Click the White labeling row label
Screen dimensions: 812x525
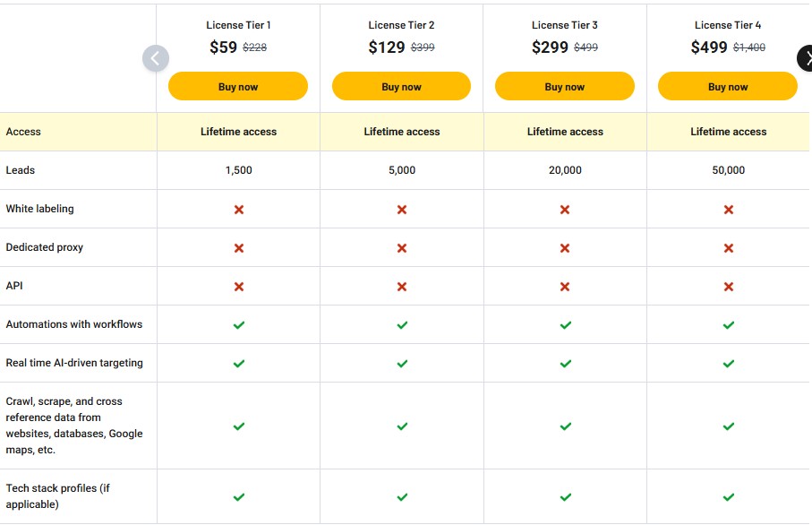(x=40, y=209)
